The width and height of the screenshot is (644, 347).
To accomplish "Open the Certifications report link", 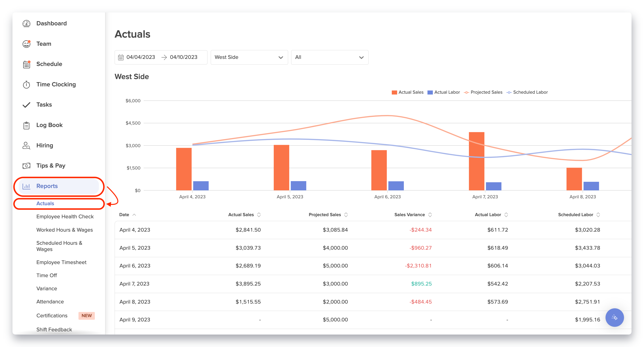I will tap(52, 315).
